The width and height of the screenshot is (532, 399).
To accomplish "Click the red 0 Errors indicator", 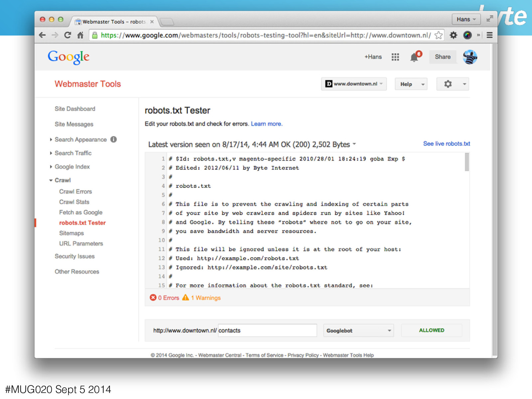I will [x=165, y=298].
